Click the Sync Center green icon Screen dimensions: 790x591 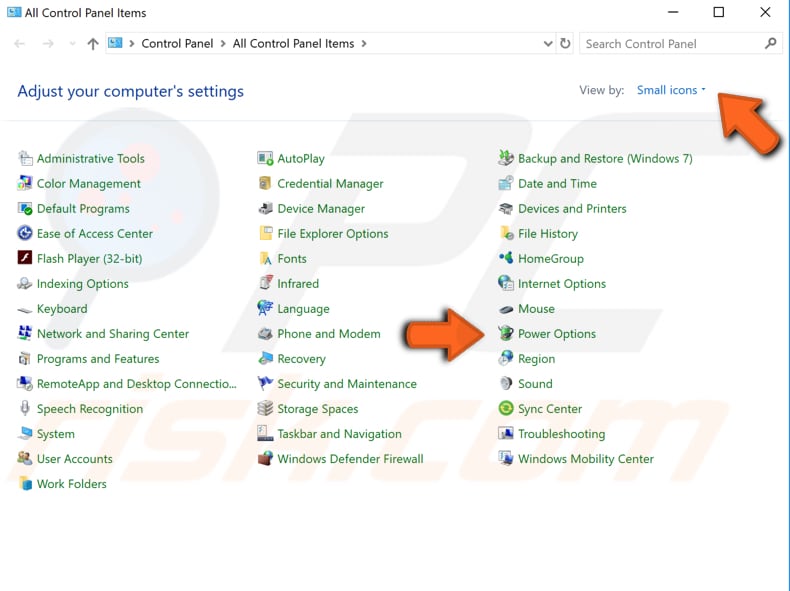pos(506,409)
